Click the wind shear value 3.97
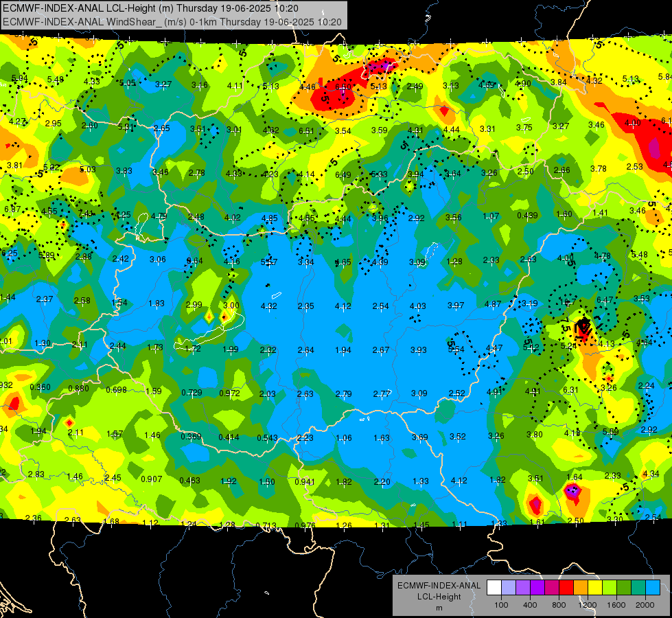This screenshot has width=672, height=618. click(x=456, y=306)
